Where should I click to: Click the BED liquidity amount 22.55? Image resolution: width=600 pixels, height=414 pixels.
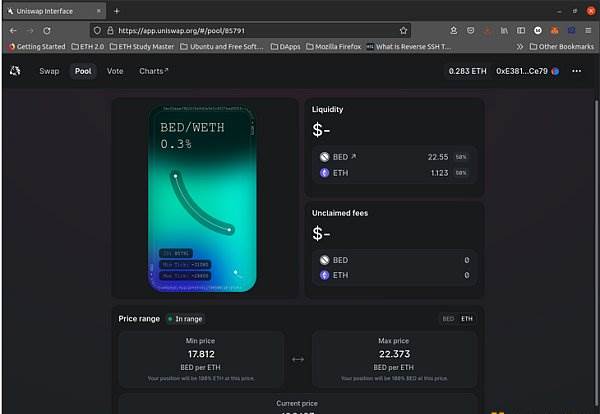tap(438, 157)
